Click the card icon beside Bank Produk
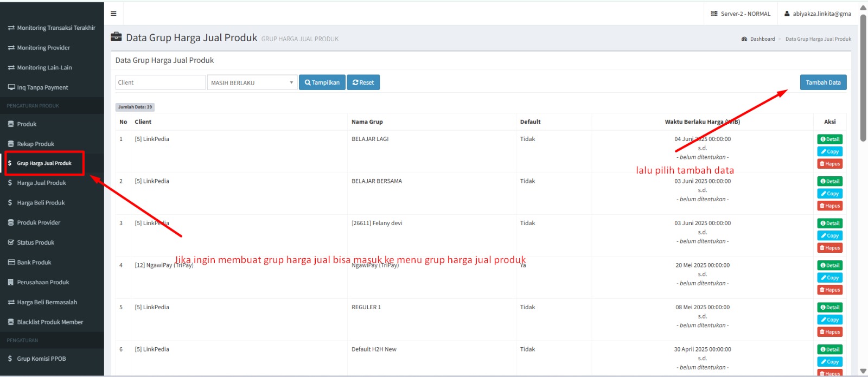The height and width of the screenshot is (377, 868). click(x=11, y=262)
